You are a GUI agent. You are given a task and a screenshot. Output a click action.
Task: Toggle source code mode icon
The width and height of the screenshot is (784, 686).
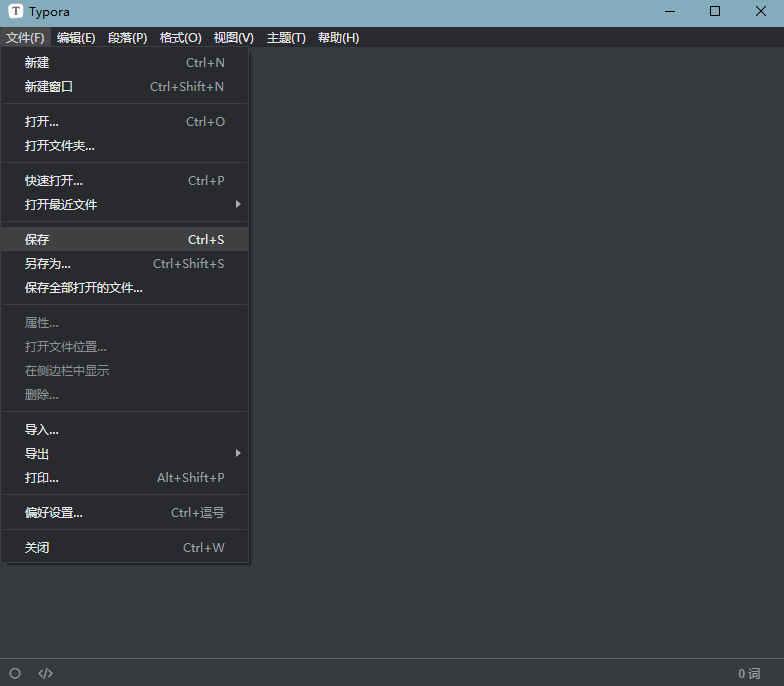pos(46,673)
